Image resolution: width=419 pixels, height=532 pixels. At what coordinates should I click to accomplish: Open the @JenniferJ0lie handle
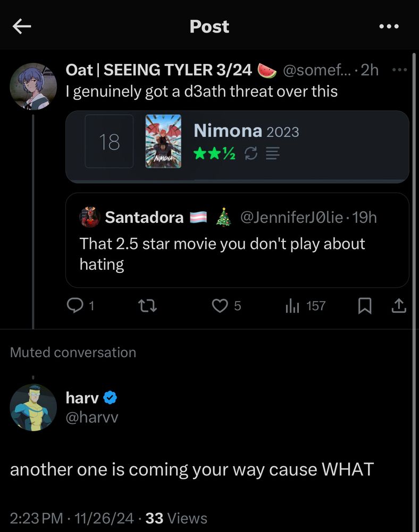pyautogui.click(x=291, y=217)
